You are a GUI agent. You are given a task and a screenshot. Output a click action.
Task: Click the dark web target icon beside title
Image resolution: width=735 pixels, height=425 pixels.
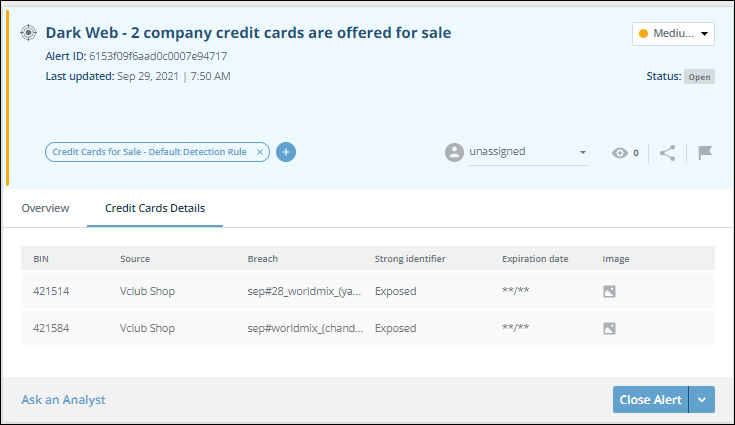point(28,33)
